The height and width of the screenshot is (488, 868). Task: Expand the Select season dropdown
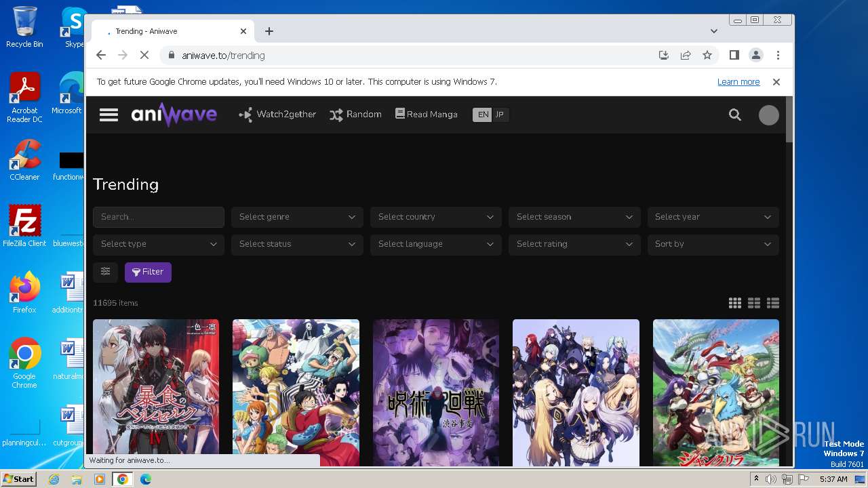coord(574,217)
